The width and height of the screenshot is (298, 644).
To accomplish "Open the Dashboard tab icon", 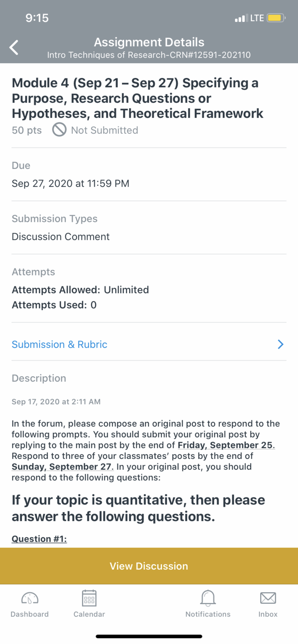I will point(30,598).
